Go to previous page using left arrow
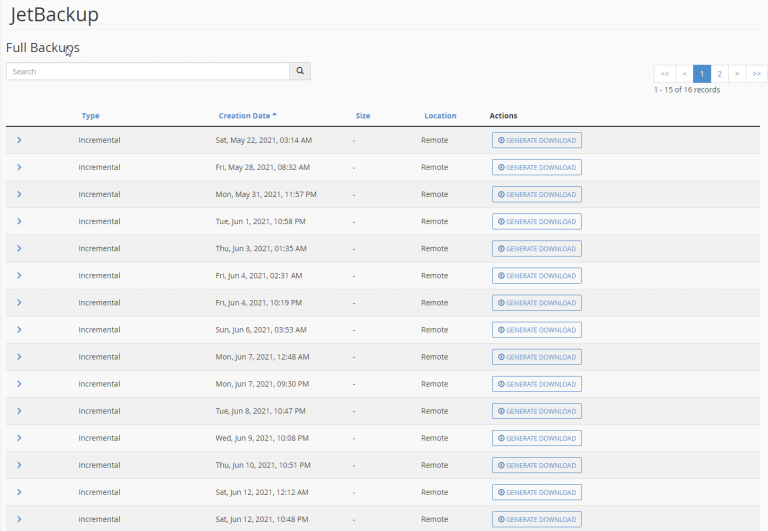768x531 pixels. pyautogui.click(x=684, y=73)
